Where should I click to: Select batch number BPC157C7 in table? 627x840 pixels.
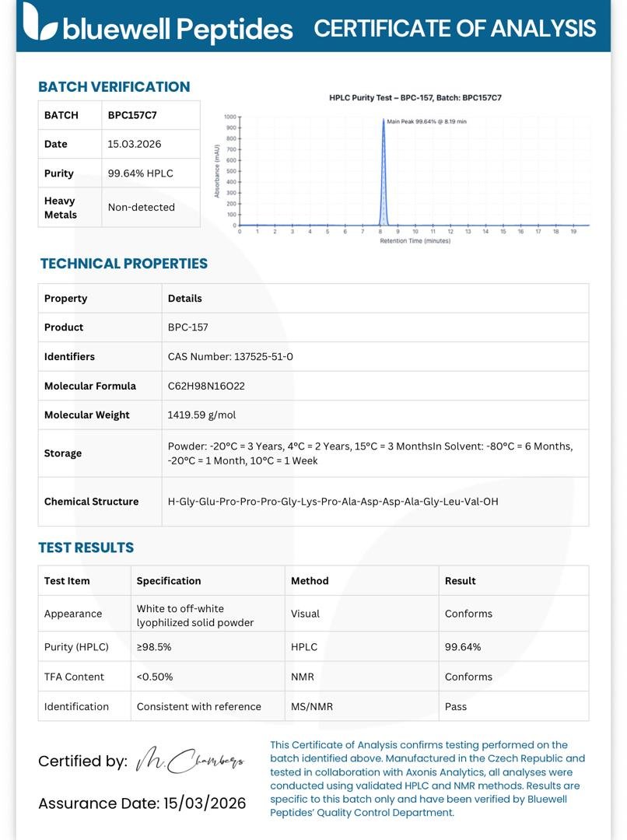click(132, 115)
